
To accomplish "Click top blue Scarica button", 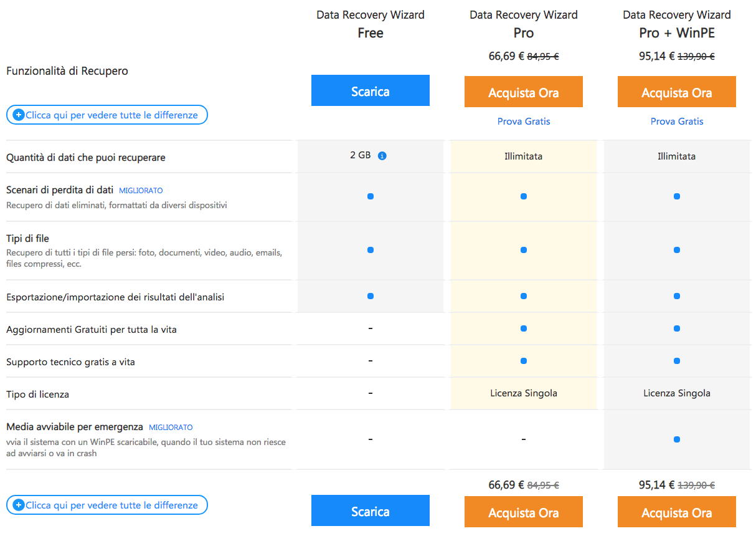I will click(370, 91).
